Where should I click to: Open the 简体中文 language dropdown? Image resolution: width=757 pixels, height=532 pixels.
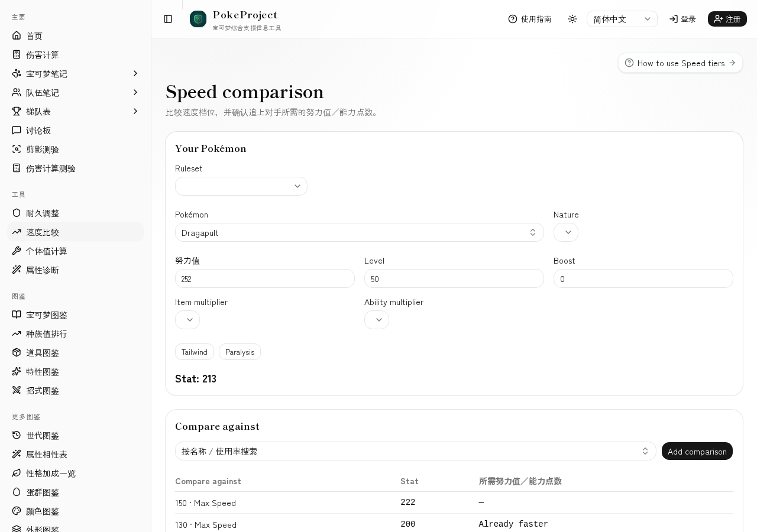point(622,19)
